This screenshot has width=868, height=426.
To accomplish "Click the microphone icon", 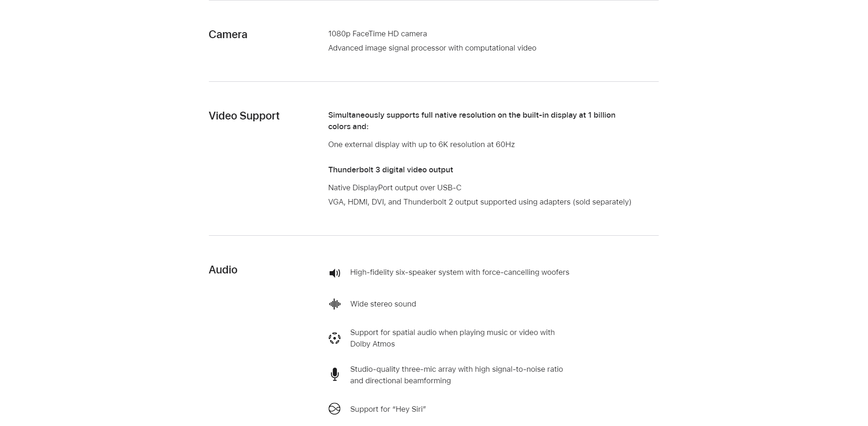I will click(335, 375).
